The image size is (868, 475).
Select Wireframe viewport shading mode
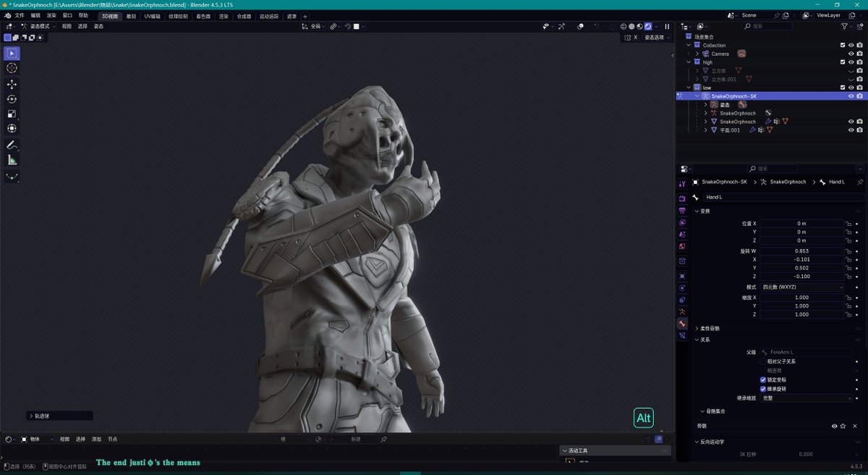tap(624, 26)
